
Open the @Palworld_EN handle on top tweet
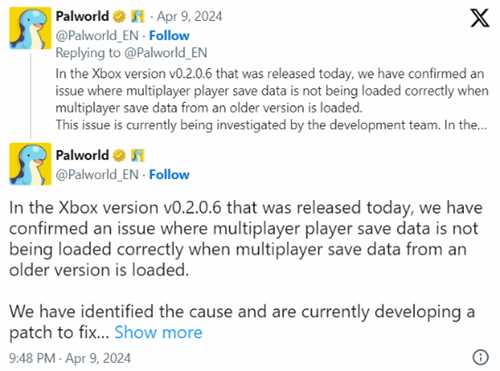(x=97, y=35)
